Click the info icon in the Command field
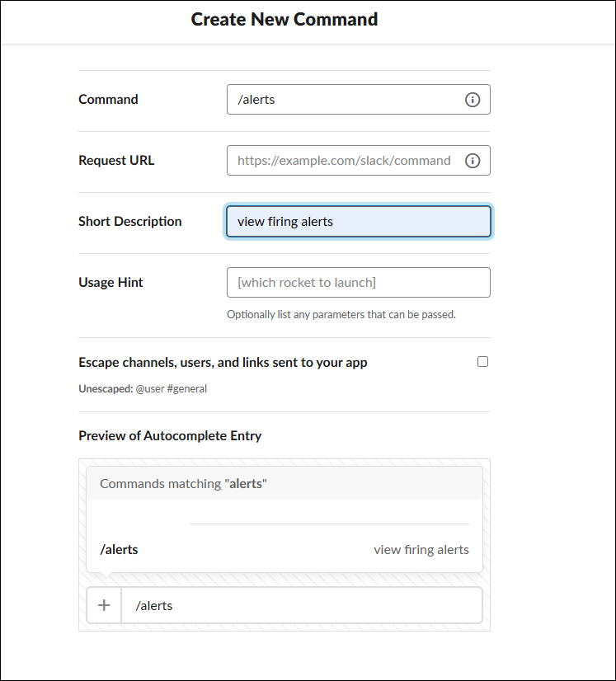The image size is (616, 681). click(473, 100)
